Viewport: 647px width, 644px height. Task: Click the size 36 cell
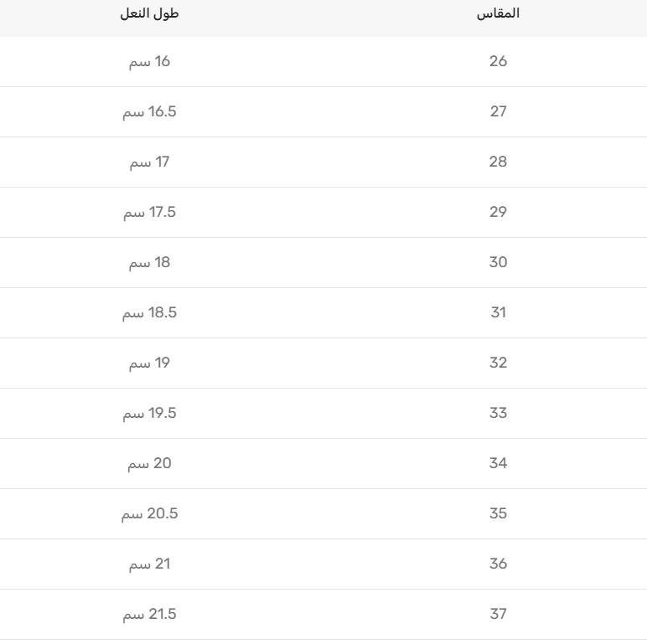(498, 564)
